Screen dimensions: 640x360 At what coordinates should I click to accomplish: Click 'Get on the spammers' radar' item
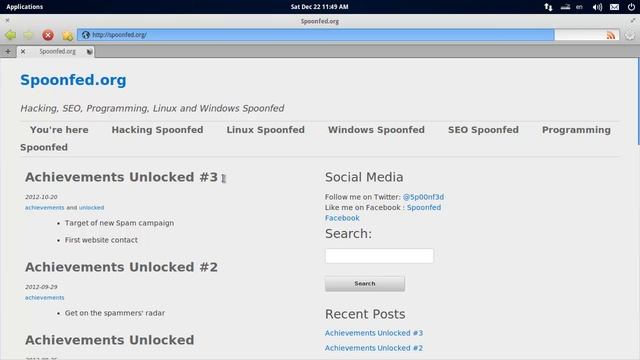115,313
